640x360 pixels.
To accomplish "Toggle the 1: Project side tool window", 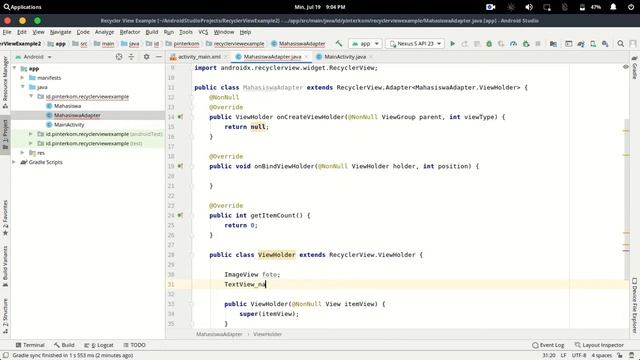I will pos(5,135).
